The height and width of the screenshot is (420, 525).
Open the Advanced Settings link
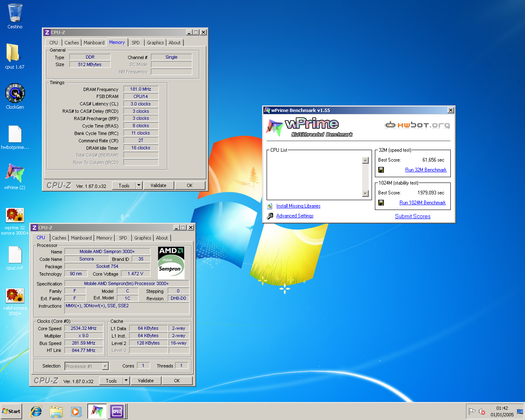point(295,216)
